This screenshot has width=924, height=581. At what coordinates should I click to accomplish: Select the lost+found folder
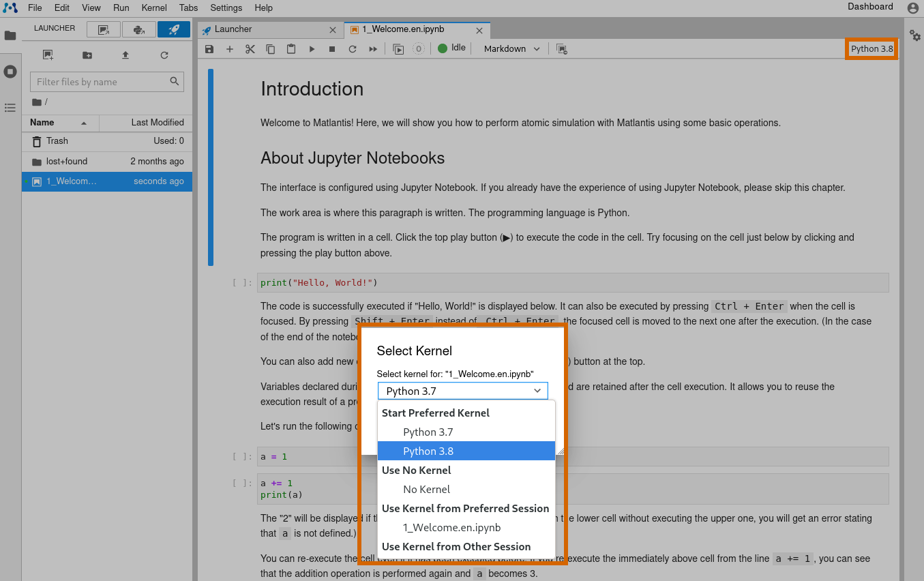tap(107, 162)
